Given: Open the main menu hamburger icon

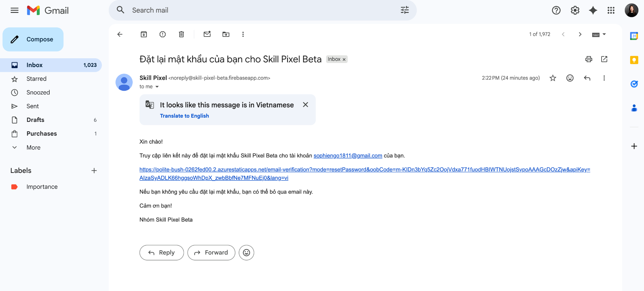Looking at the screenshot, I should point(14,10).
